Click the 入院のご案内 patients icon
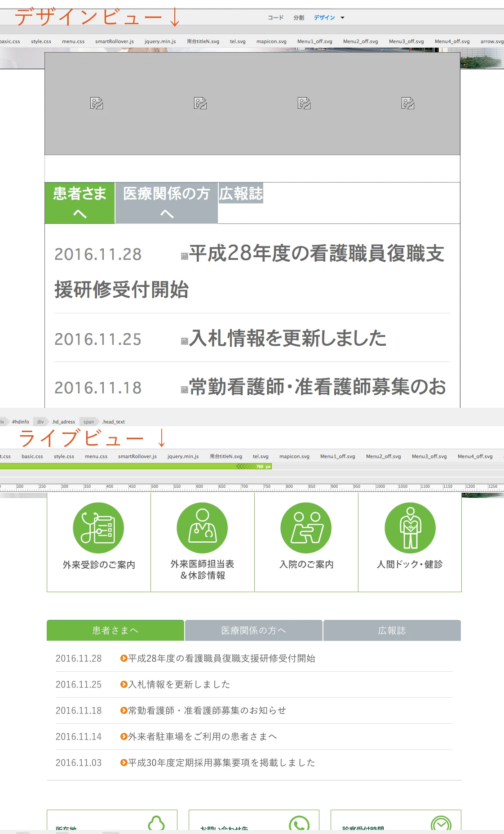Viewport: 504px width, 834px height. [306, 528]
